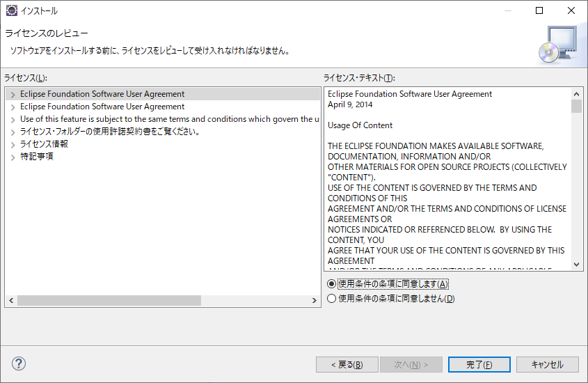Click the horizontal scrollbar thumb in license list
The image size is (588, 383).
(x=109, y=300)
